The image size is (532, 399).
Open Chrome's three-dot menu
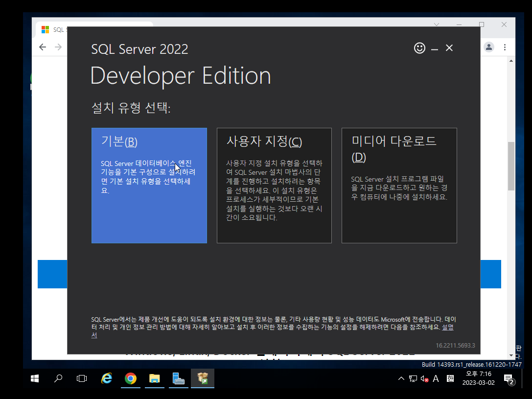505,47
